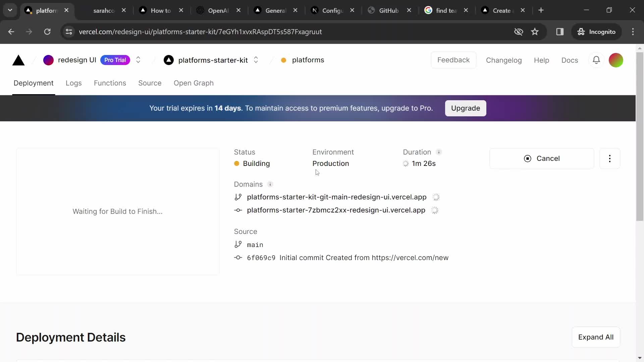
Task: Go back in browser history
Action: point(11,32)
